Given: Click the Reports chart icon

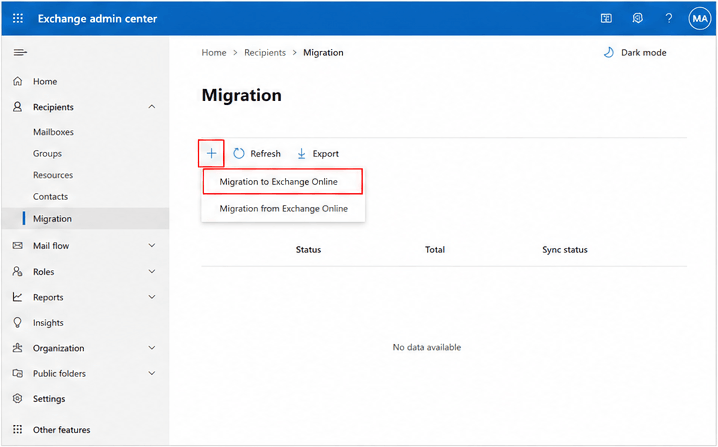Looking at the screenshot, I should tap(17, 297).
